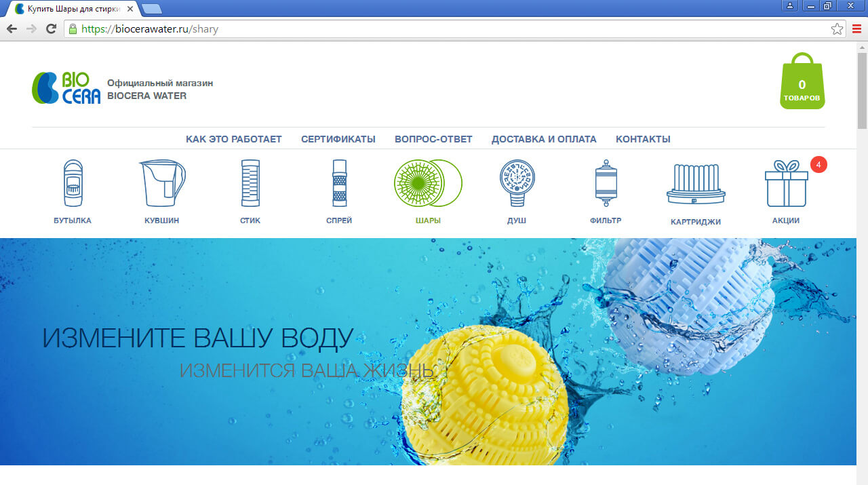Open the Душ shower head icon

point(517,183)
